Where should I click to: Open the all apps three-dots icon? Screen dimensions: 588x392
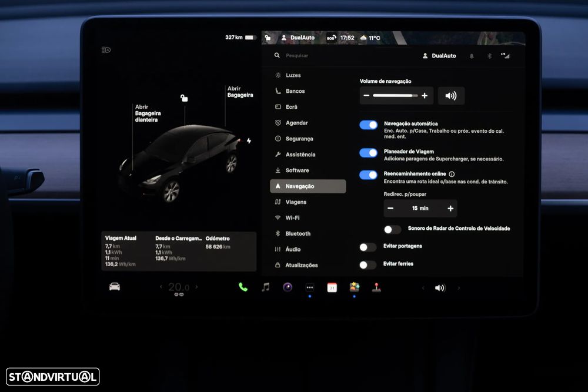pyautogui.click(x=310, y=288)
